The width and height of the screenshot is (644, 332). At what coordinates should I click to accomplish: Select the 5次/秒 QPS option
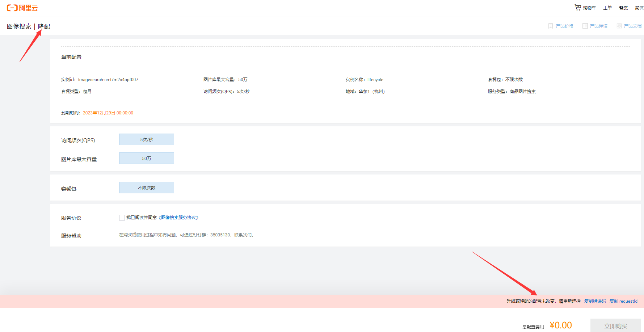147,139
